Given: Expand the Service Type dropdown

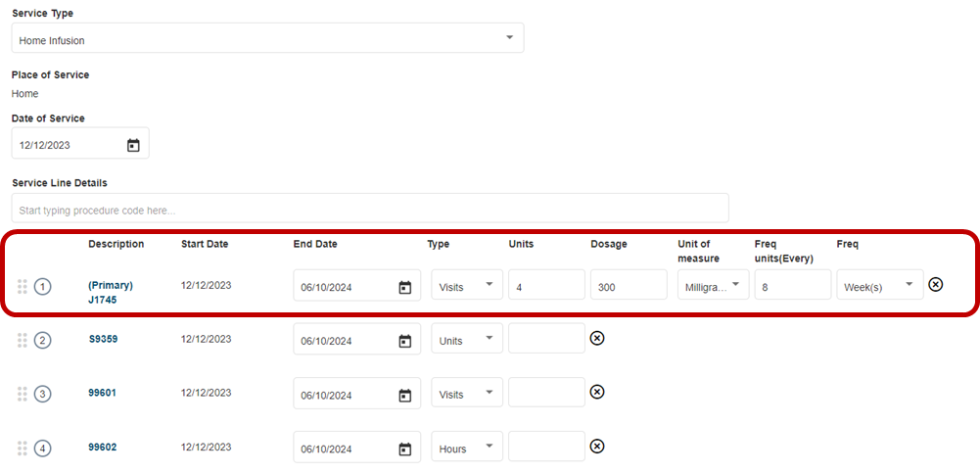Looking at the screenshot, I should point(509,38).
